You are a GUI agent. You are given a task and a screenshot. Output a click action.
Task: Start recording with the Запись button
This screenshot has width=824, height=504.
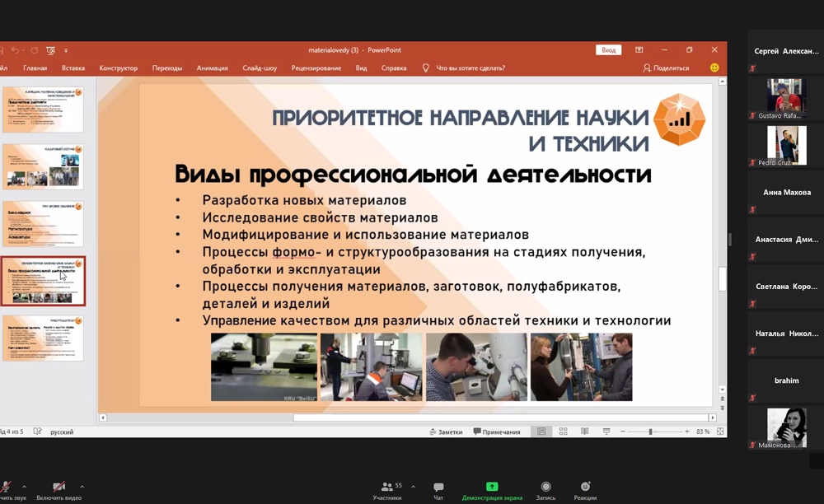point(545,489)
